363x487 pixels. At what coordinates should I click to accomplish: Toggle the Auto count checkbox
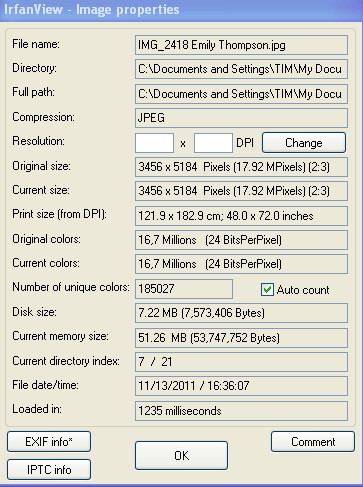(x=267, y=290)
